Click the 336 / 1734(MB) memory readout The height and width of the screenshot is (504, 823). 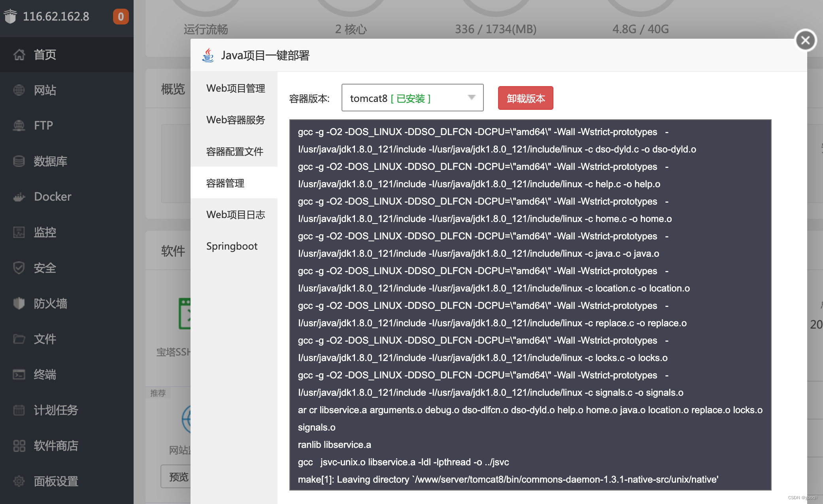(496, 29)
